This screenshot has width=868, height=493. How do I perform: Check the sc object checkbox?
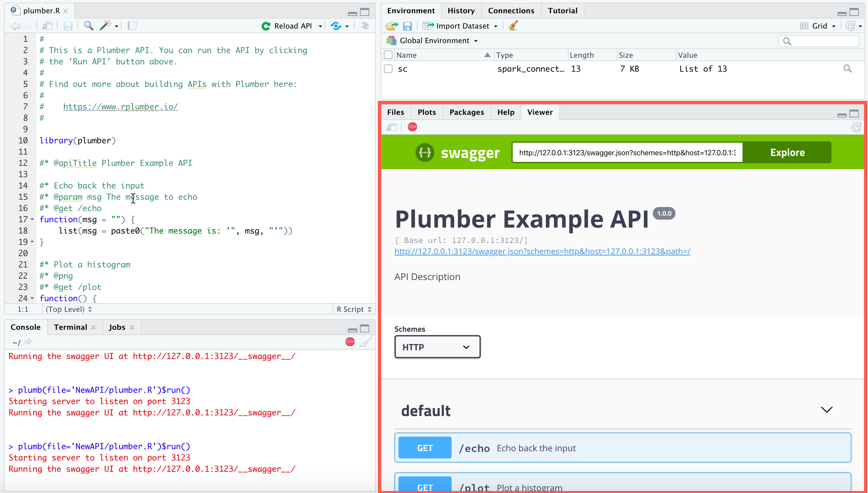388,69
